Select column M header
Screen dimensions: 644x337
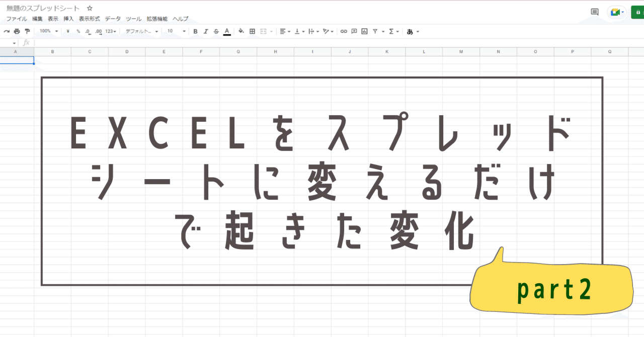point(461,52)
